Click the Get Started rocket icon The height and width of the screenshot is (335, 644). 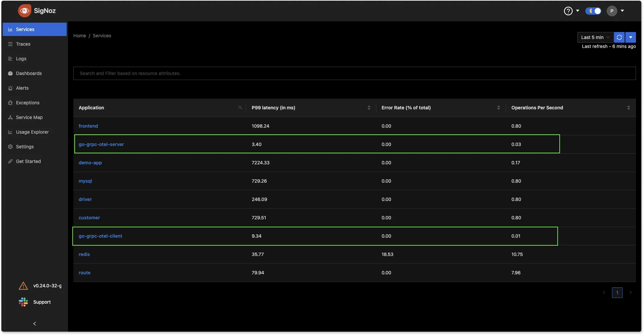click(x=10, y=161)
